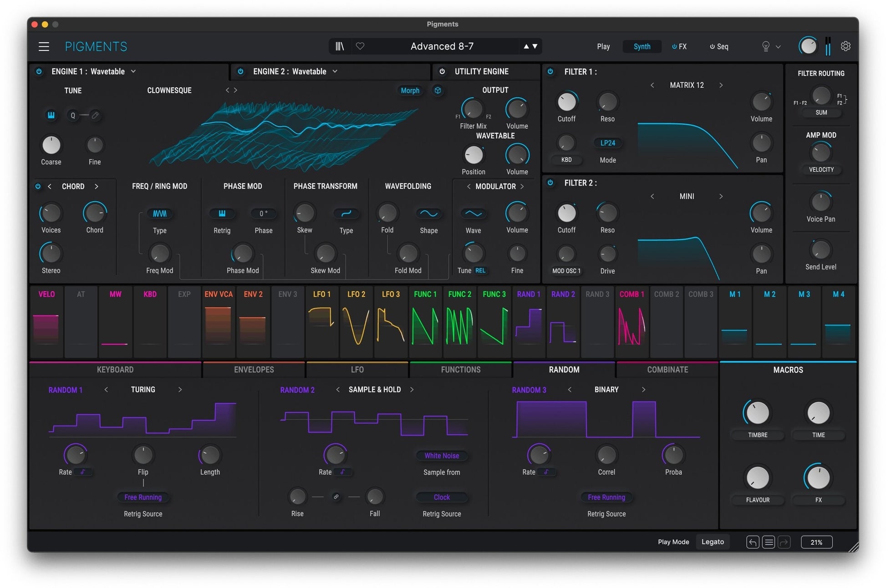Open the settings gear icon
This screenshot has height=588, width=886.
click(845, 46)
